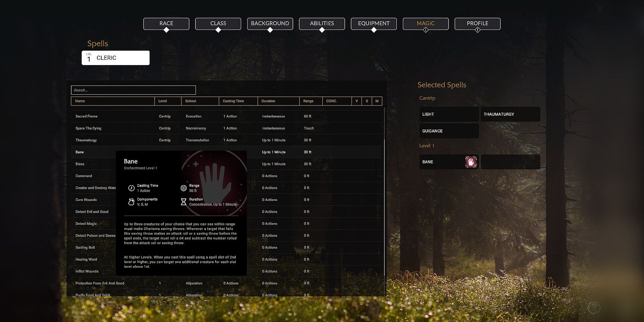Click the Duration hourglass icon in Bane tooltip
644x322 pixels.
183,202
